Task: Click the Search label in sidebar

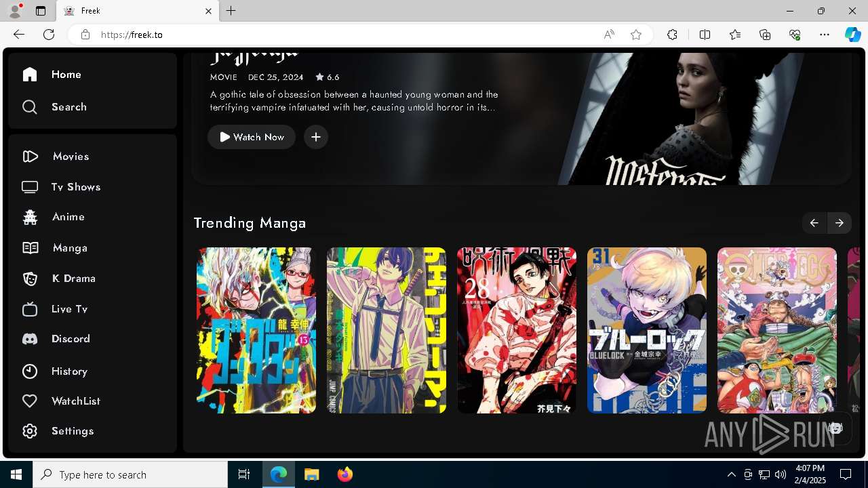Action: tap(69, 107)
